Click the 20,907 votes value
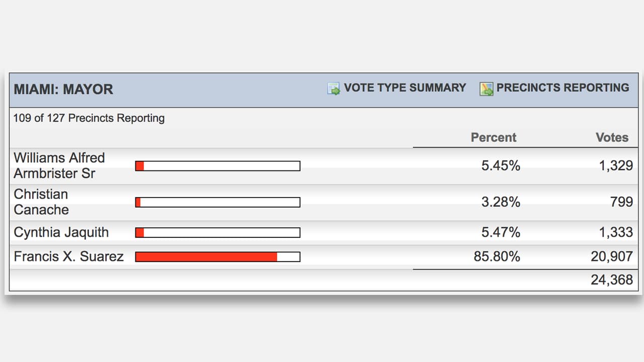 click(611, 256)
